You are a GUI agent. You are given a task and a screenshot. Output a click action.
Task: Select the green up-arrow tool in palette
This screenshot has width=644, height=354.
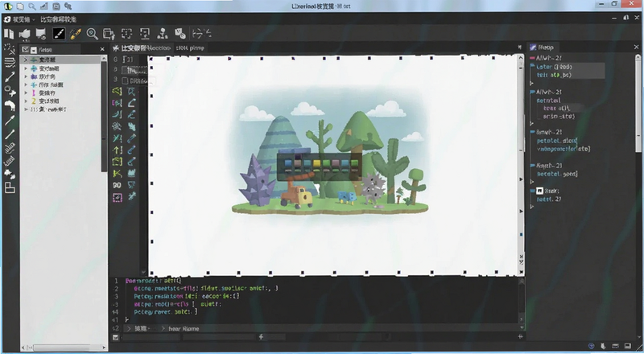pyautogui.click(x=117, y=150)
